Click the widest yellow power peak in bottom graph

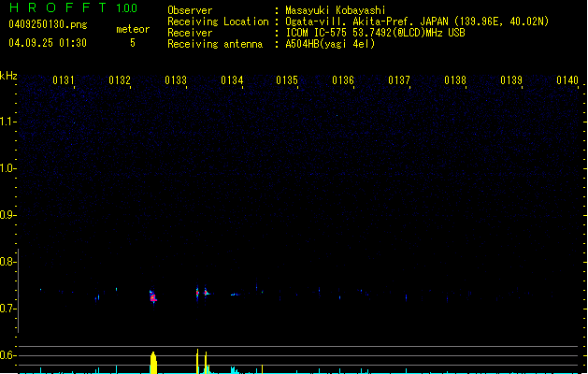(x=153, y=363)
